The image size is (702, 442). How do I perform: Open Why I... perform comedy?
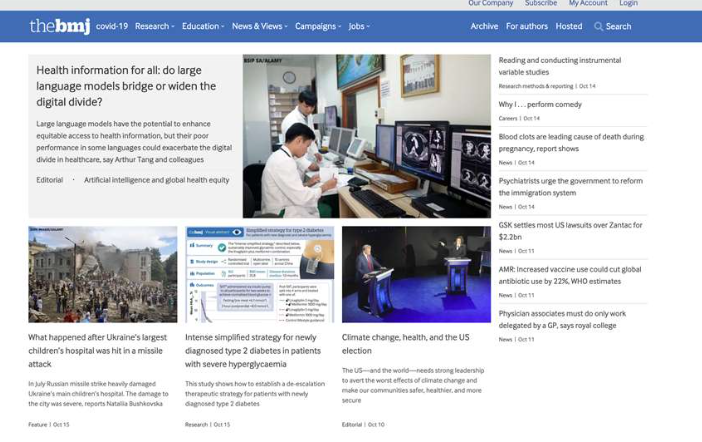pyautogui.click(x=540, y=104)
